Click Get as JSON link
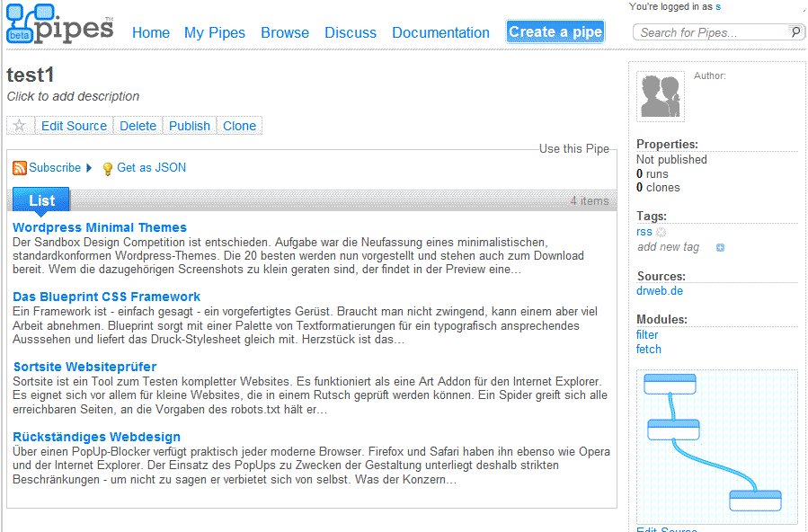This screenshot has height=532, width=808. [152, 168]
